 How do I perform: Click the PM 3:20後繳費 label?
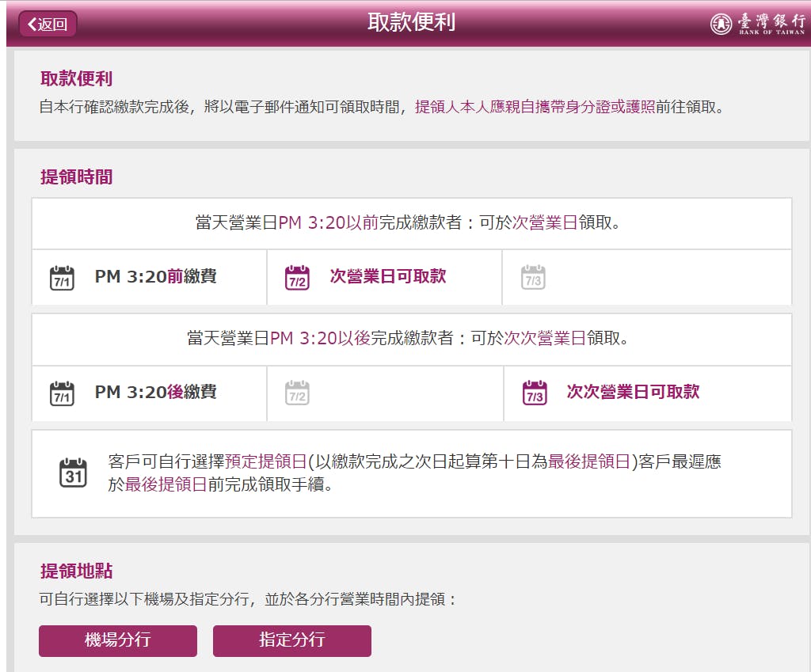tap(155, 393)
